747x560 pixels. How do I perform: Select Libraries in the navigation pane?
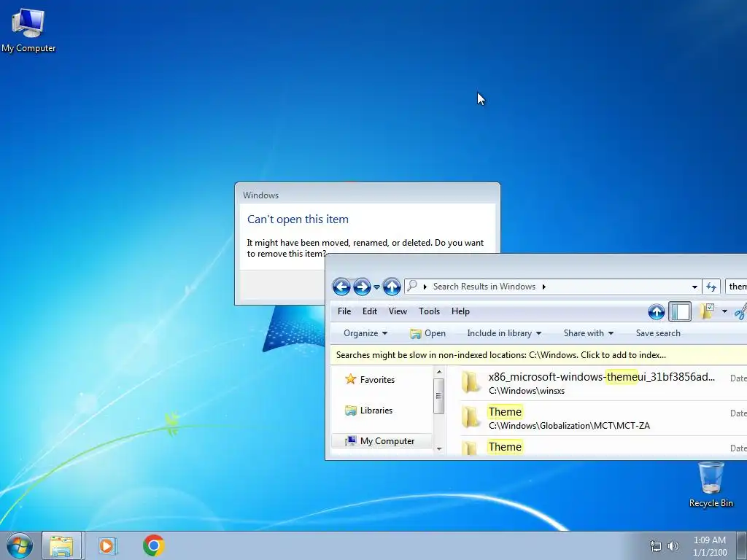click(368, 411)
